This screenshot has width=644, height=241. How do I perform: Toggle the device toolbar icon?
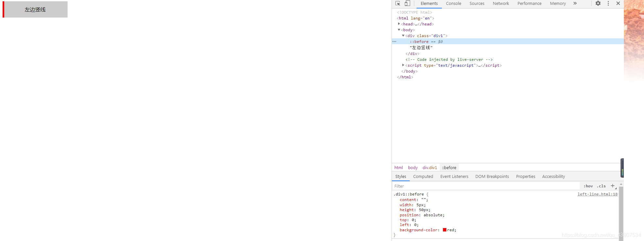click(x=407, y=3)
